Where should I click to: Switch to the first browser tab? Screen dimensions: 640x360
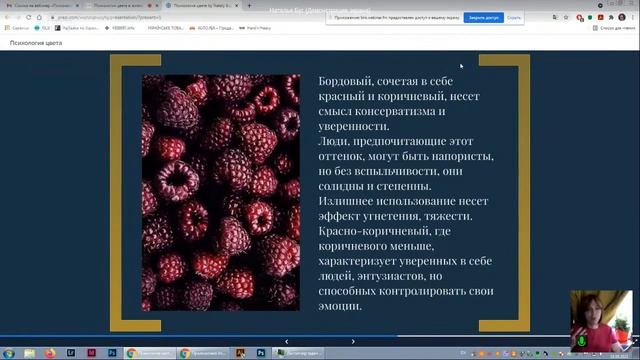(x=42, y=6)
